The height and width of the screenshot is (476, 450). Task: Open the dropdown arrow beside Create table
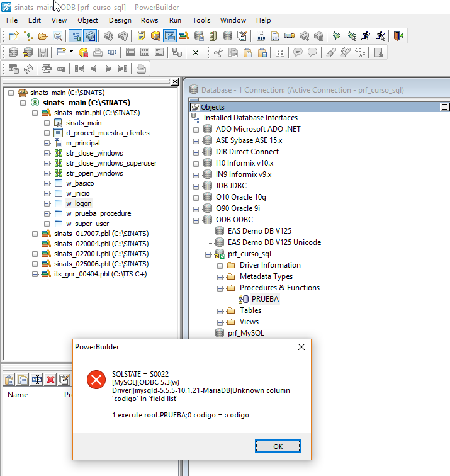[x=71, y=52]
